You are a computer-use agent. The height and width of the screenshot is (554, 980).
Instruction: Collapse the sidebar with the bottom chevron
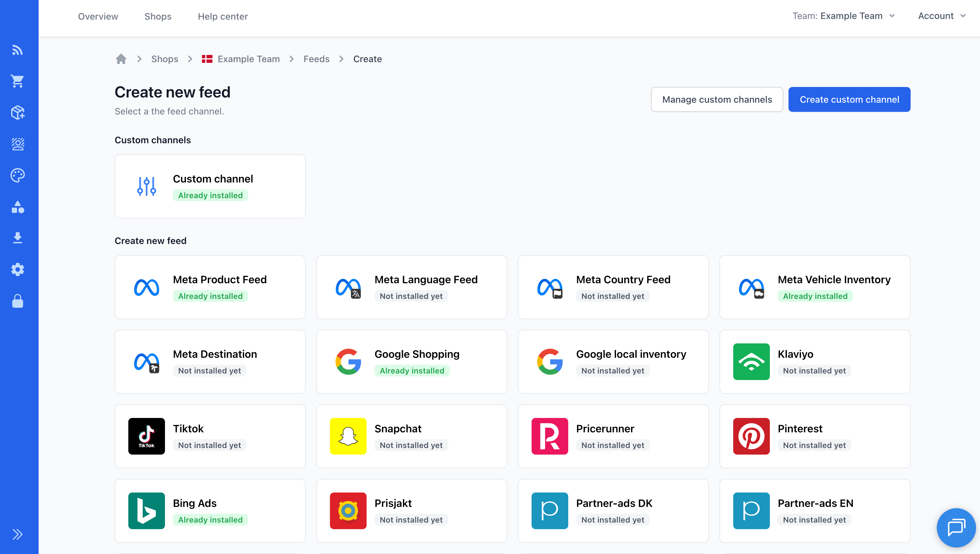coord(18,534)
